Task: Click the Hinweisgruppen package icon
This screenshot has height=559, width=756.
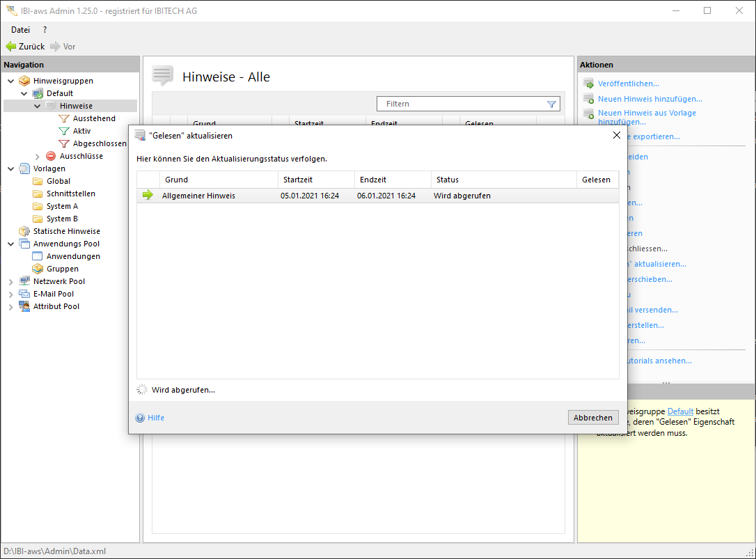Action: (24, 81)
